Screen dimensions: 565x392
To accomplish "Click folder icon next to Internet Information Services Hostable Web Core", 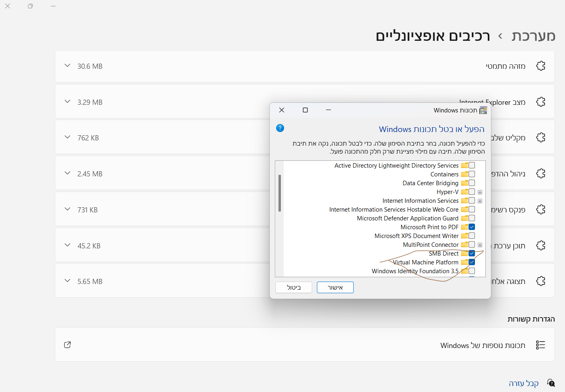I will pyautogui.click(x=465, y=209).
